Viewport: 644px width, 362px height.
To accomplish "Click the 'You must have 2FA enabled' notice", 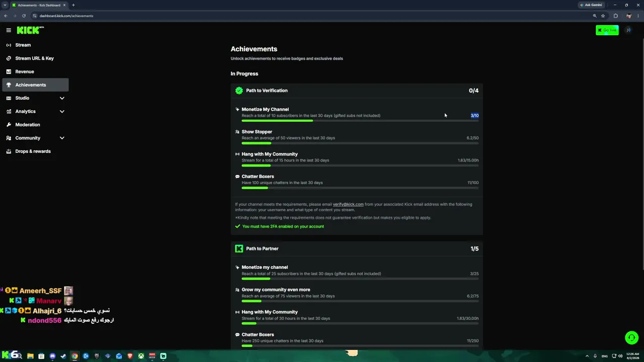I will coord(283,226).
